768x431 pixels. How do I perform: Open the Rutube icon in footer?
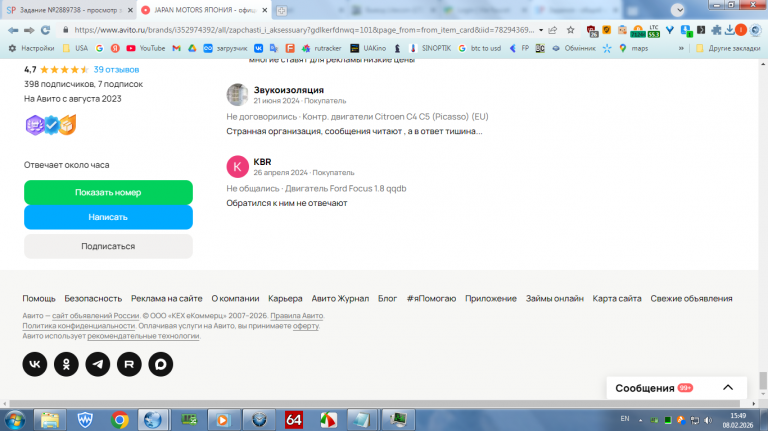(x=129, y=364)
